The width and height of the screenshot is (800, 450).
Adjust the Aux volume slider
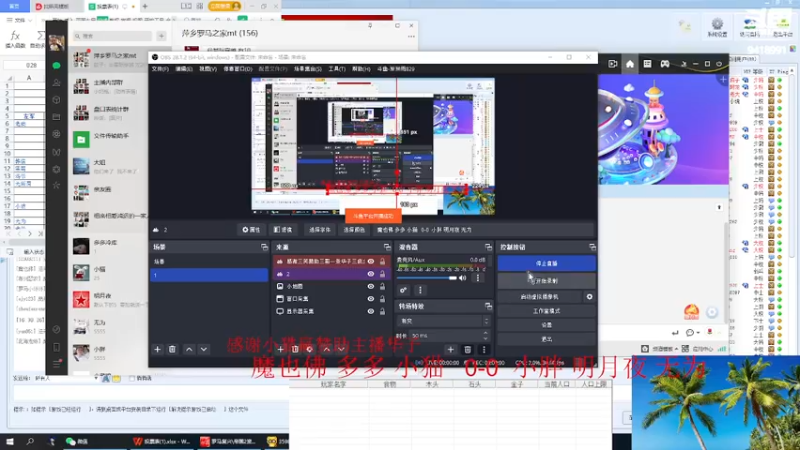click(x=427, y=278)
